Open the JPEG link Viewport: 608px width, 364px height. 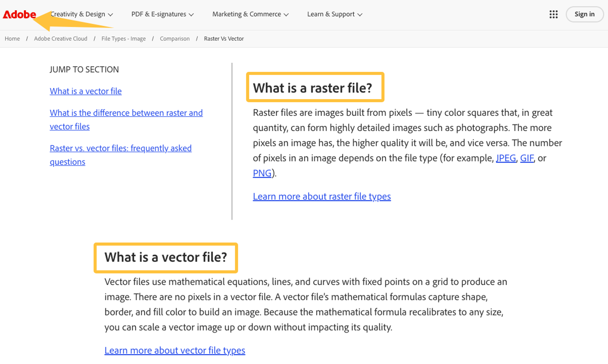[506, 158]
